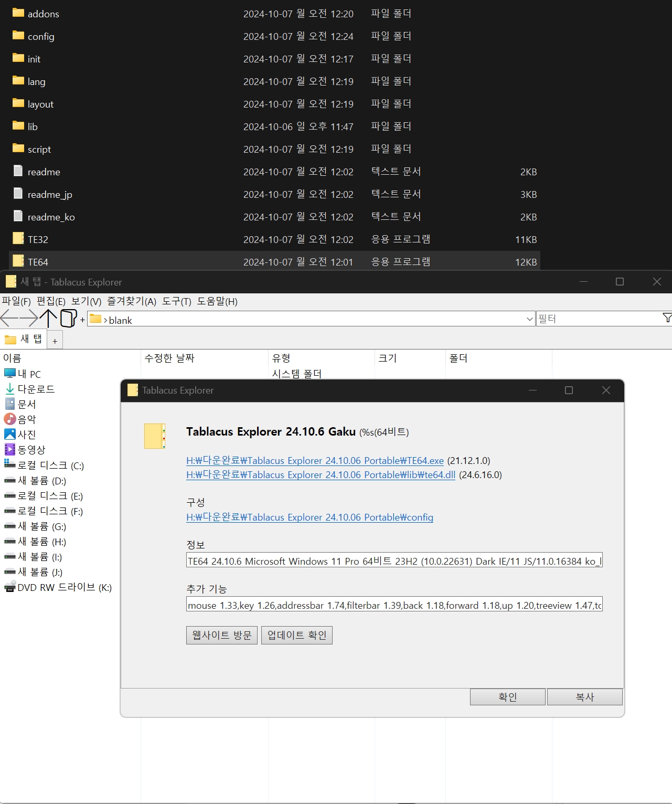
Task: Add a new tab with the plus button
Action: click(x=55, y=341)
